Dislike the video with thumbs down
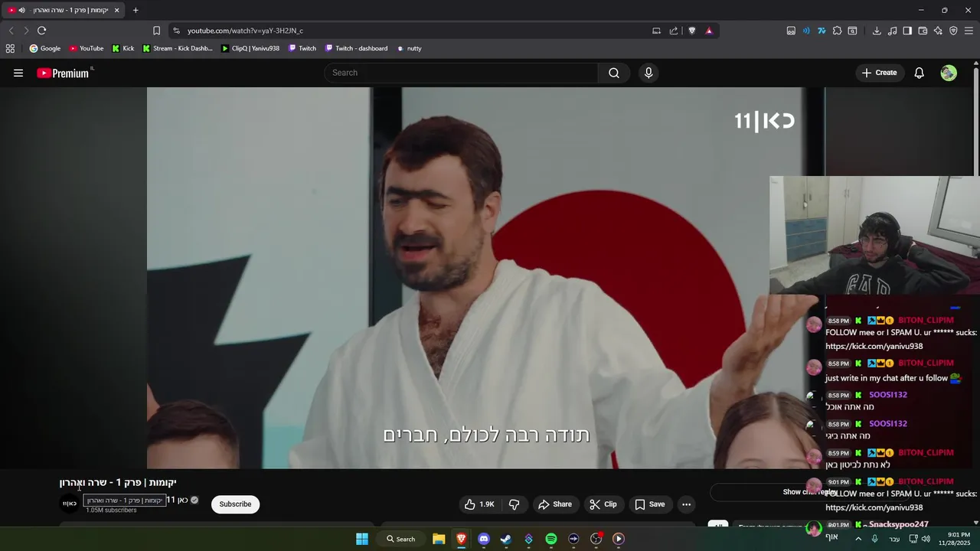The height and width of the screenshot is (551, 980). coord(514,504)
